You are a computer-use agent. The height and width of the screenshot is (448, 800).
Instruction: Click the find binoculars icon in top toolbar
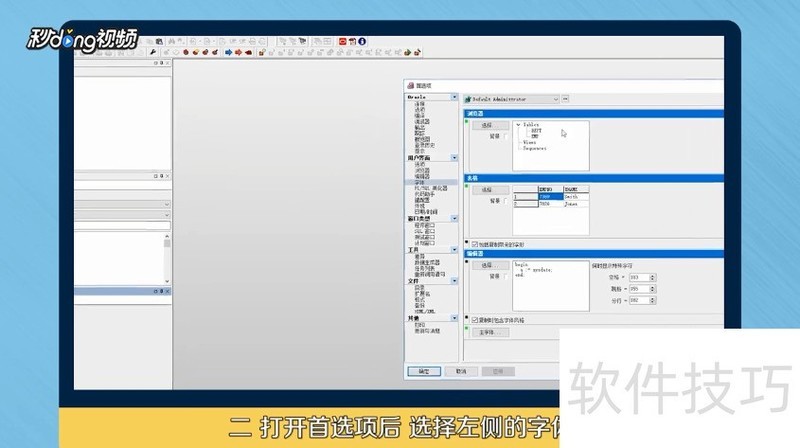[x=172, y=41]
